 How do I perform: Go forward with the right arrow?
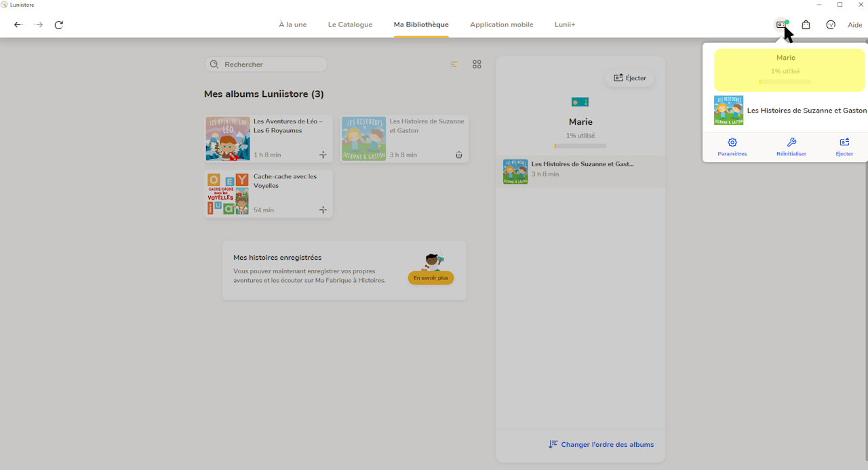point(39,25)
